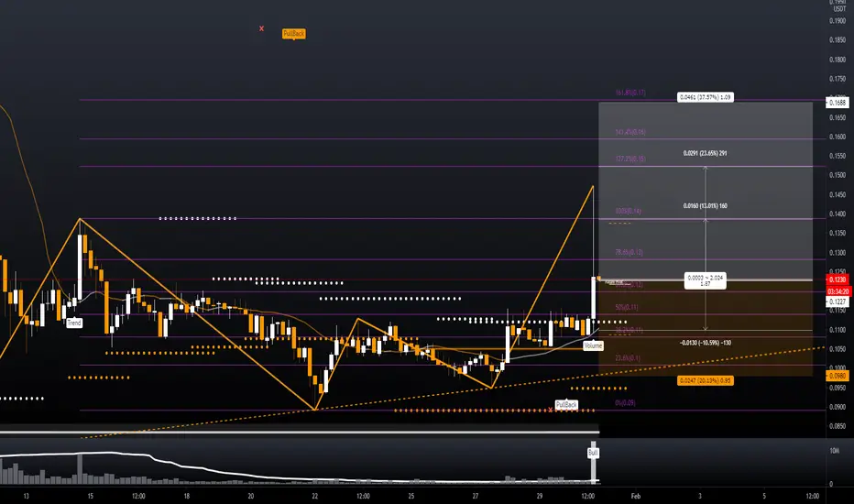Click the -0.0130 (-10.59%) -130 measurement
The width and height of the screenshot is (854, 504).
coord(706,343)
